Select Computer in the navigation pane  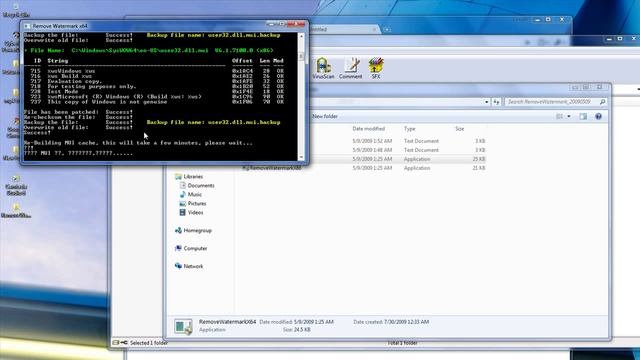pyautogui.click(x=195, y=248)
